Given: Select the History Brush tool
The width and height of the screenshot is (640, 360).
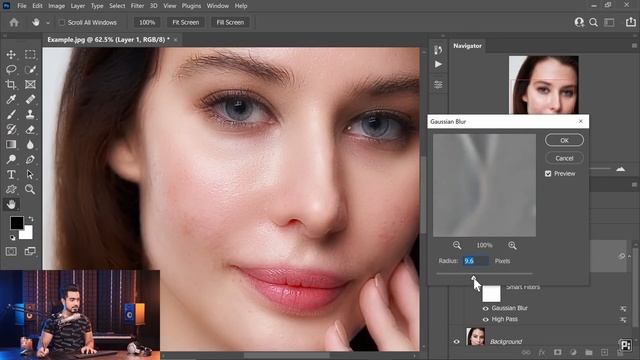Looking at the screenshot, I should click(11, 129).
